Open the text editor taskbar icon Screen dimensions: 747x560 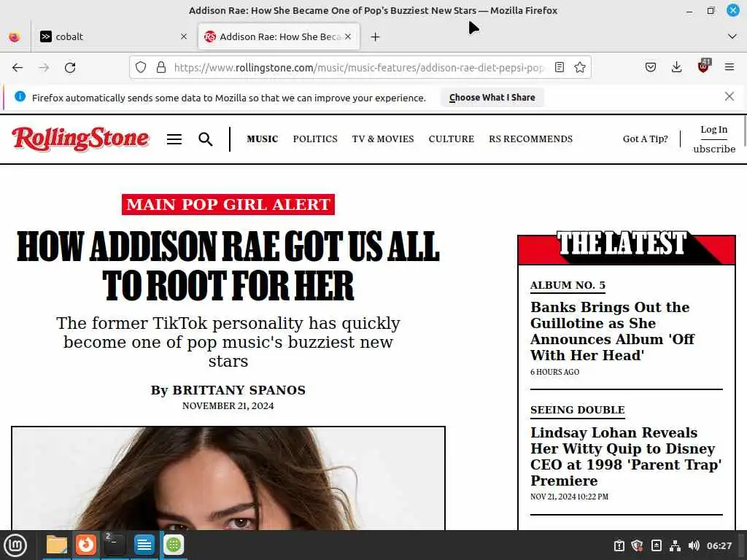(x=144, y=545)
